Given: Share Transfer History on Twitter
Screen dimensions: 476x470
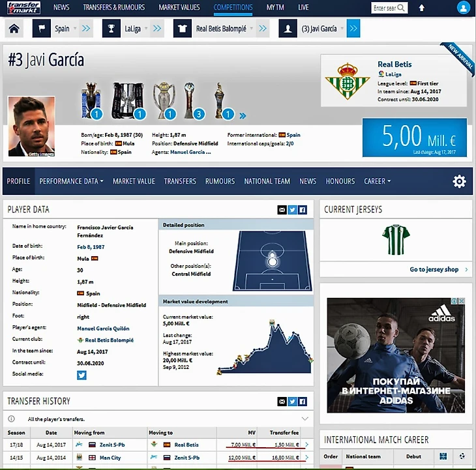Looking at the screenshot, I should point(292,402).
